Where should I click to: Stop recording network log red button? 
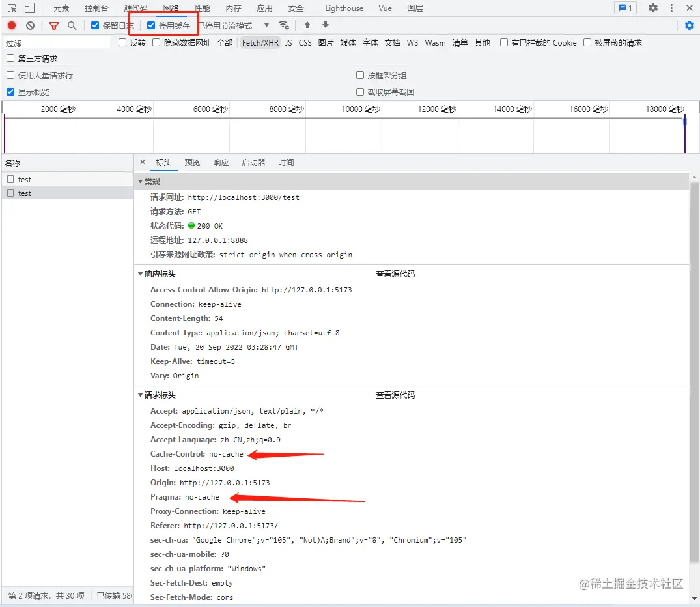tap(12, 25)
